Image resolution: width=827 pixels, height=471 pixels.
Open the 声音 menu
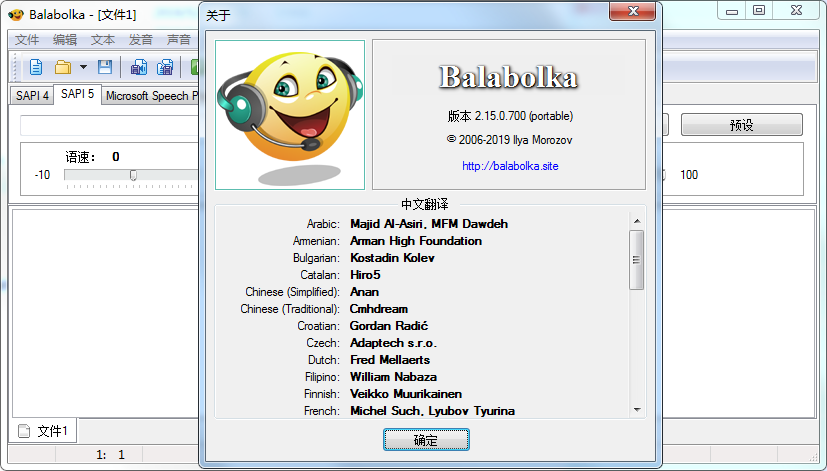pyautogui.click(x=179, y=40)
